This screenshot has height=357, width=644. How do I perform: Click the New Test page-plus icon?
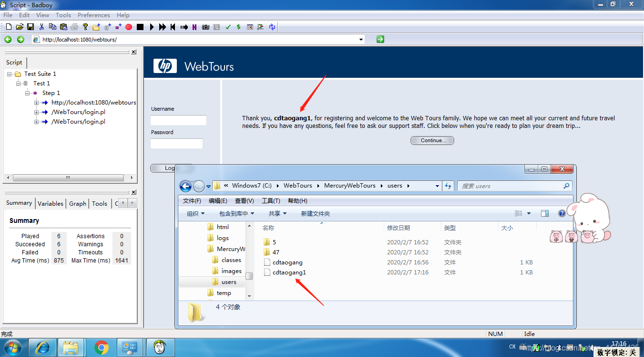click(x=108, y=27)
